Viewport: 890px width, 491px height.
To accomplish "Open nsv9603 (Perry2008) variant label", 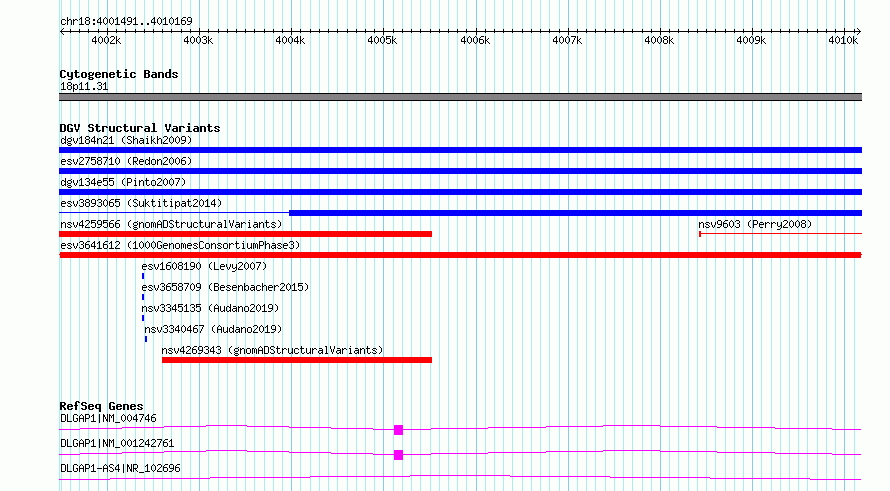I will pos(755,224).
